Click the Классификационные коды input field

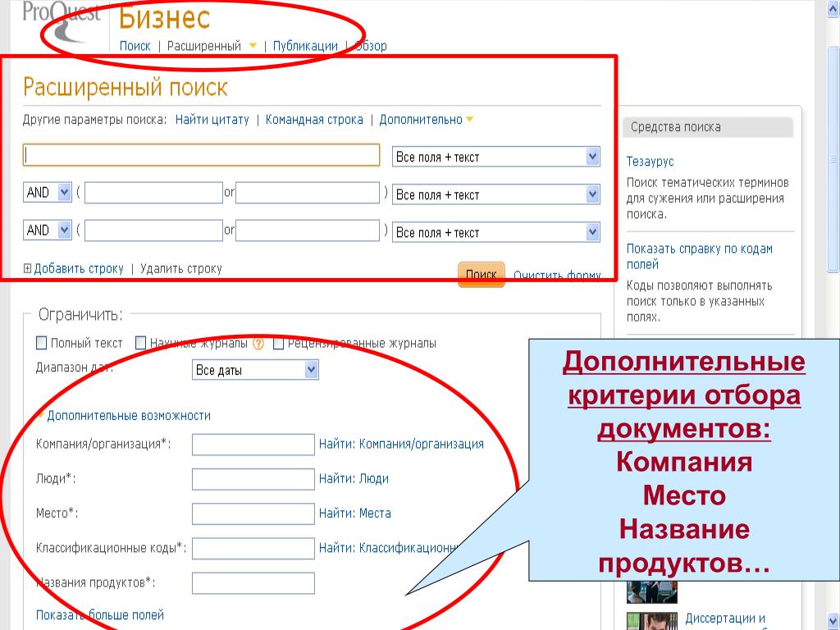253,549
